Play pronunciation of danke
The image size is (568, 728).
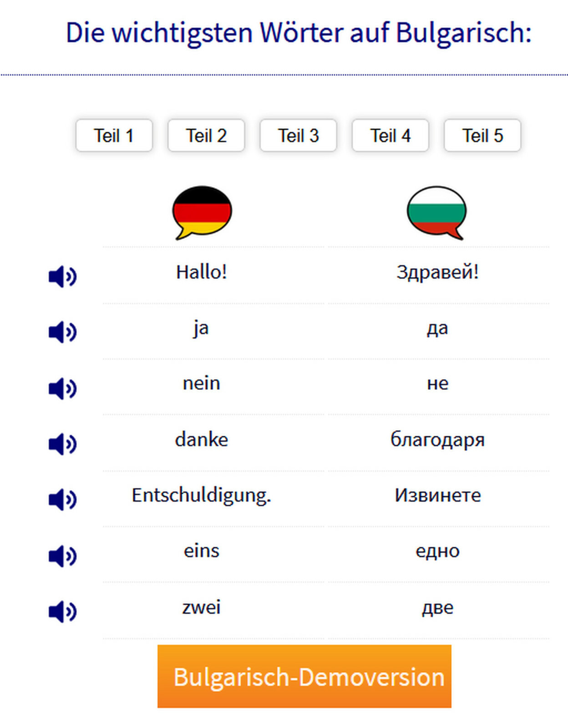62,444
